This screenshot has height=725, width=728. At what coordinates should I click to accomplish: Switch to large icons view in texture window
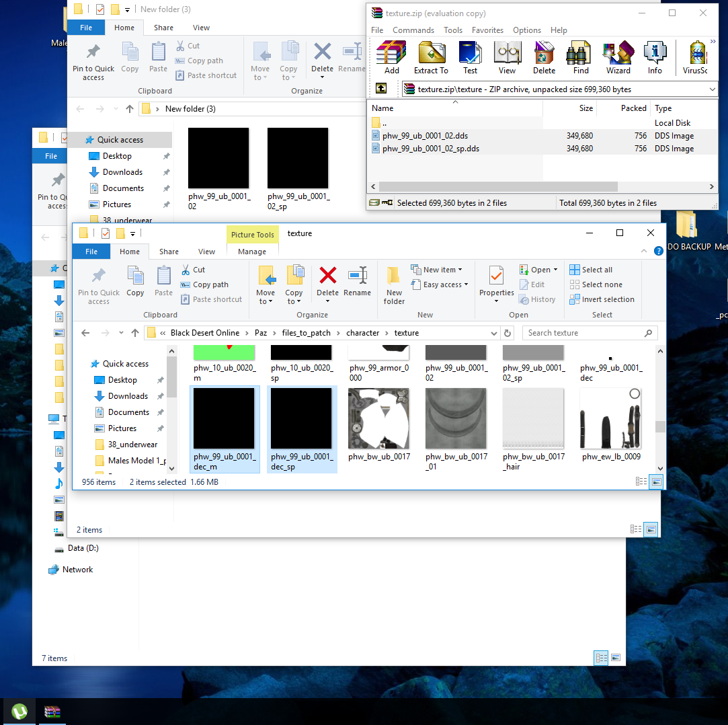[x=657, y=482]
